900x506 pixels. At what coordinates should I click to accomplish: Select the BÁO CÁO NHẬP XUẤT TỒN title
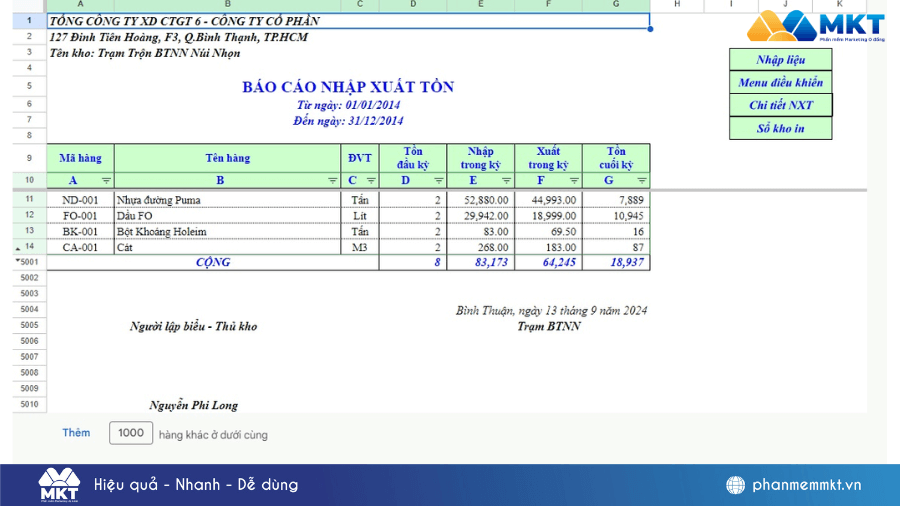(x=348, y=87)
